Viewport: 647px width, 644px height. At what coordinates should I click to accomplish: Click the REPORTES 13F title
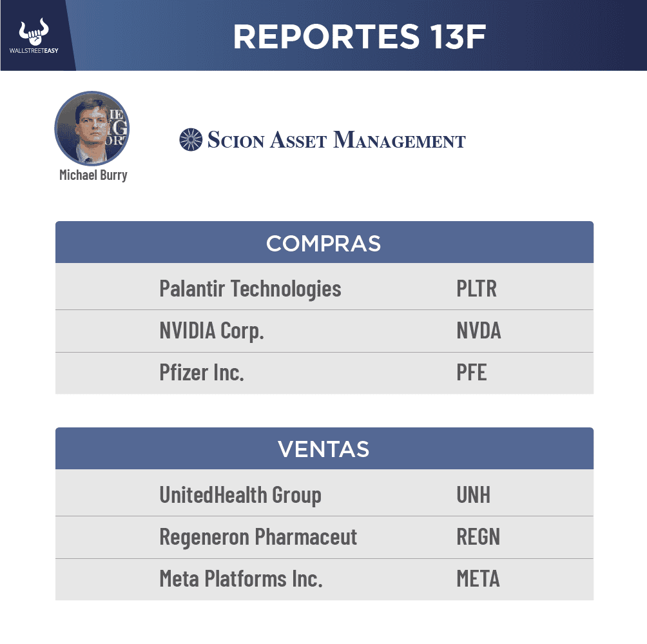(359, 37)
